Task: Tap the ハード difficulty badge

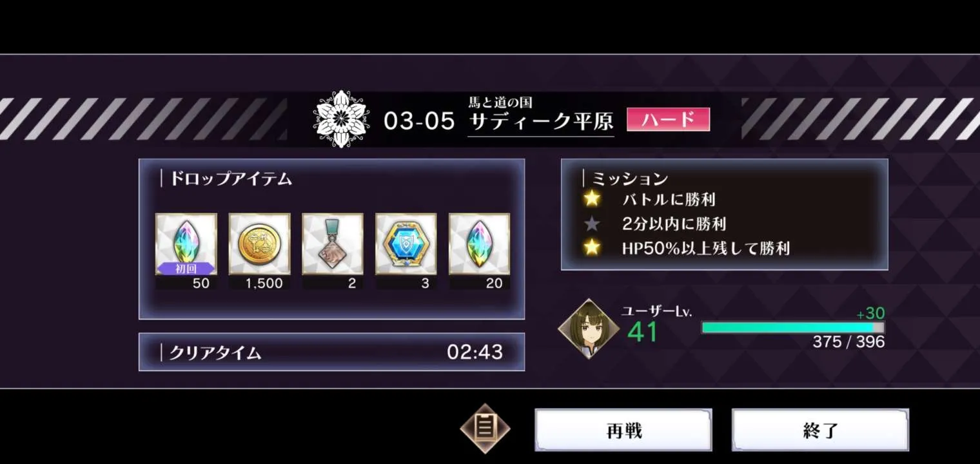Action: tap(668, 119)
